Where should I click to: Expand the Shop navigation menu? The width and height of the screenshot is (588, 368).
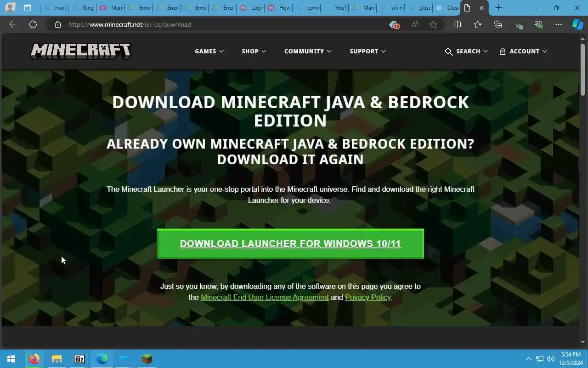(x=254, y=51)
